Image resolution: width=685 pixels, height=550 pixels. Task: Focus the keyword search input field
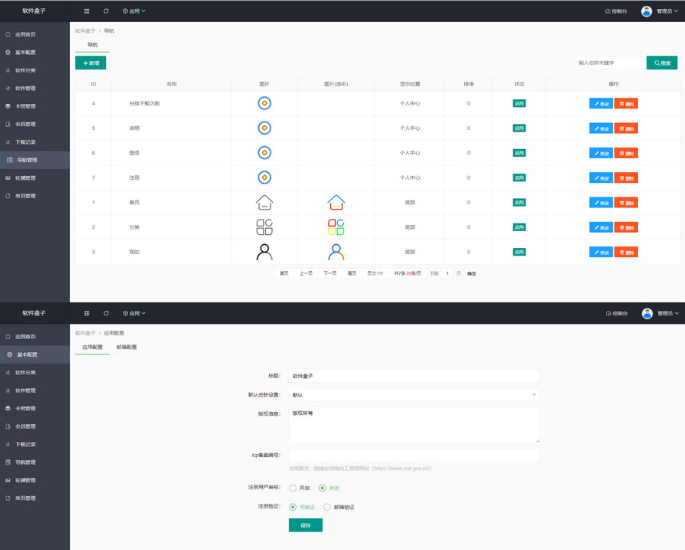pyautogui.click(x=609, y=63)
